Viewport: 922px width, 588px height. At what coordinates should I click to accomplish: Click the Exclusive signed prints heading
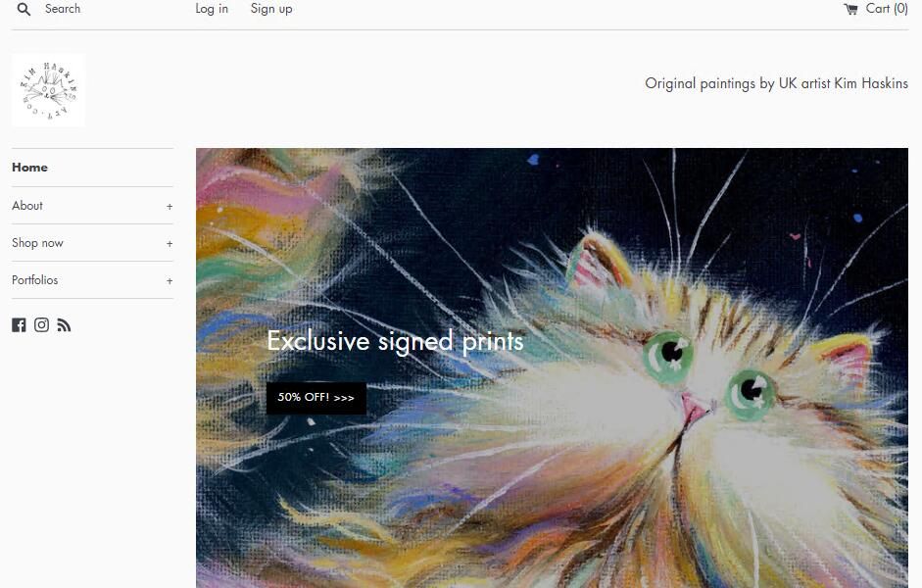[x=395, y=342]
